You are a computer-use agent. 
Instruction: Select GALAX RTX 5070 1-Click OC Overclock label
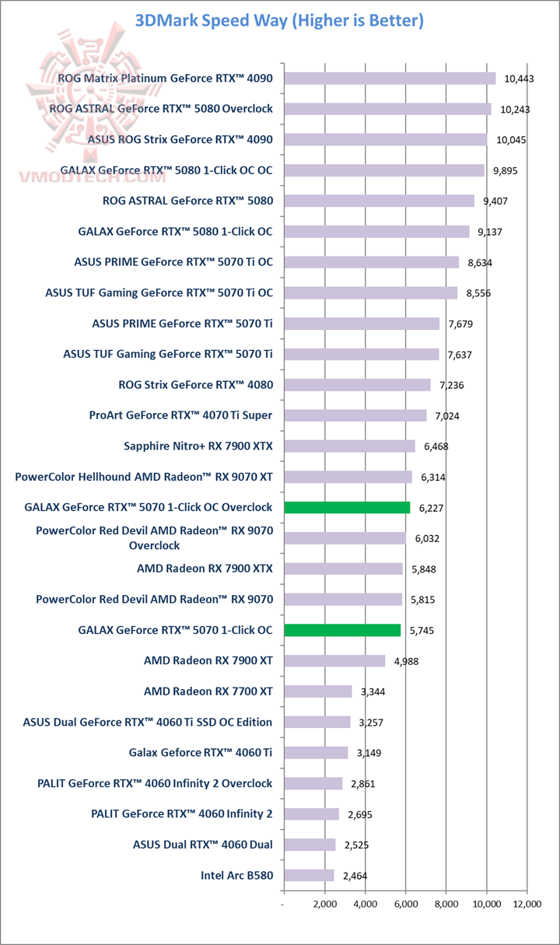149,507
